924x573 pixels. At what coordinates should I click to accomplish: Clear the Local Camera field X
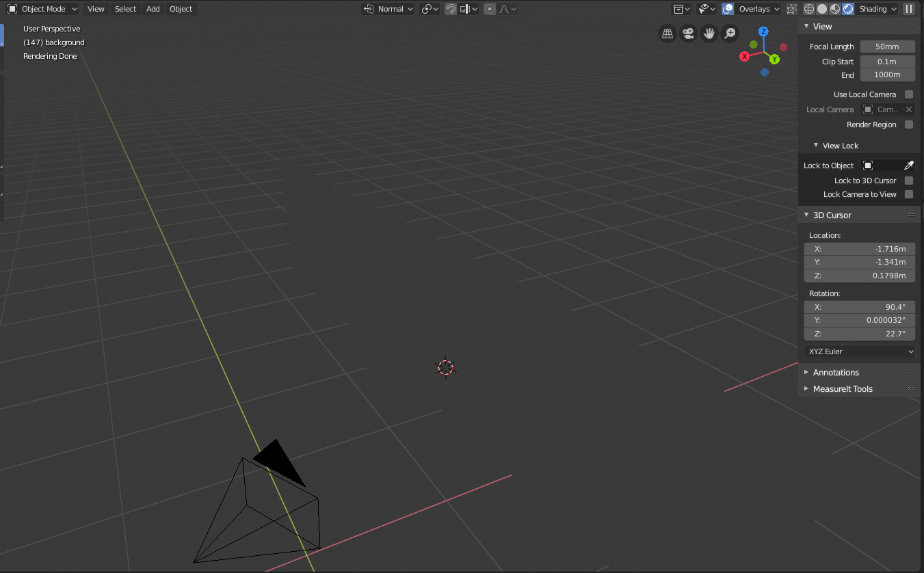pyautogui.click(x=909, y=109)
